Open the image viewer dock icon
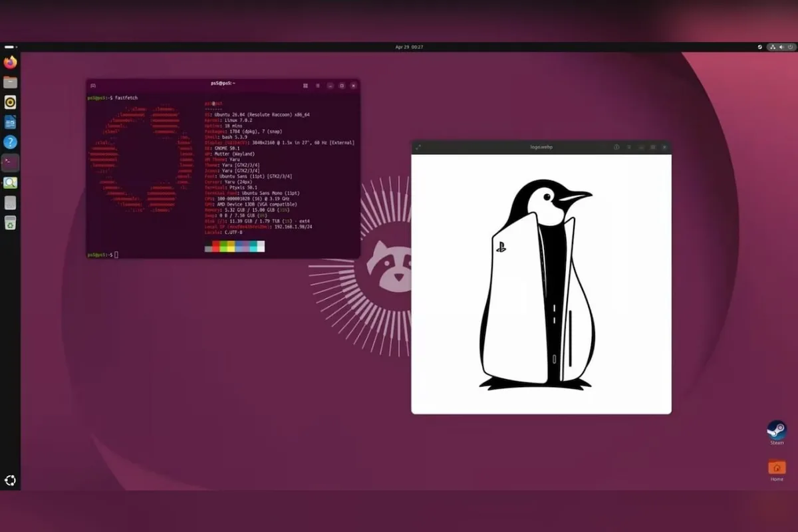The width and height of the screenshot is (798, 532). pyautogui.click(x=10, y=183)
